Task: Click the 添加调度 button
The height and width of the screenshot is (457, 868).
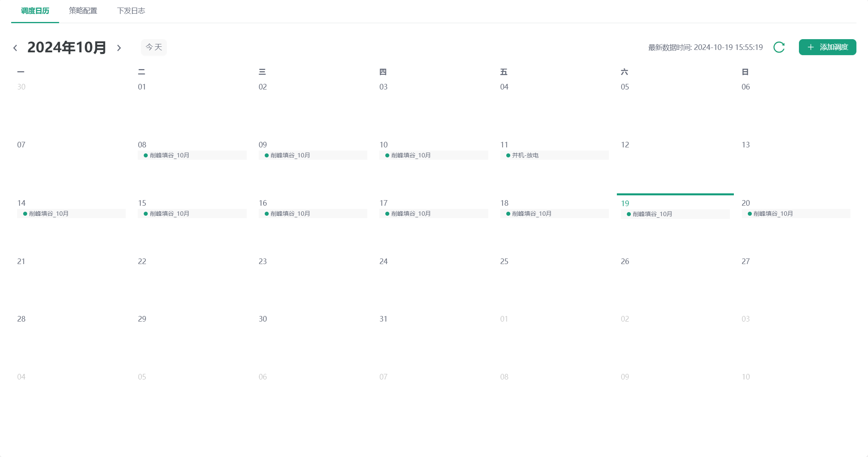Action: pos(827,47)
